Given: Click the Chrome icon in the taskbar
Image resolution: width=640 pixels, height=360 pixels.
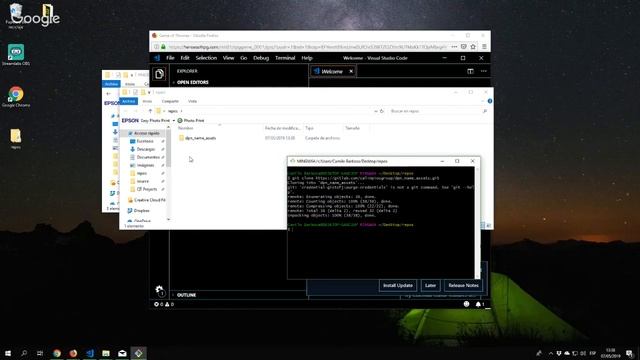Looking at the screenshot, I should (x=57, y=353).
